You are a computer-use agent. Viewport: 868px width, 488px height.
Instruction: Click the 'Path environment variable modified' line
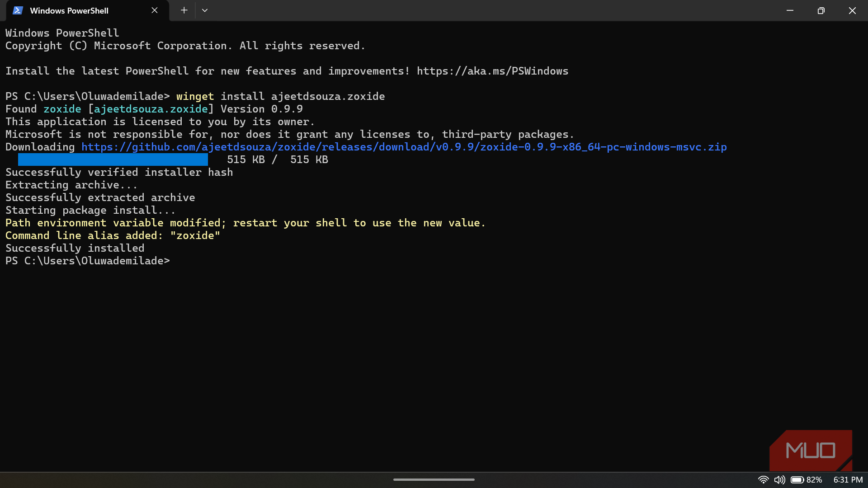coord(245,223)
